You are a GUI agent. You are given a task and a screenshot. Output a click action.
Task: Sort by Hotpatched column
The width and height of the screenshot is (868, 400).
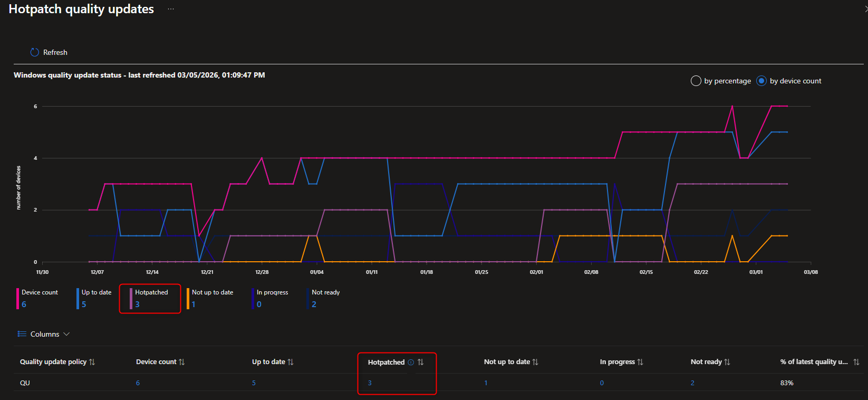[420, 362]
